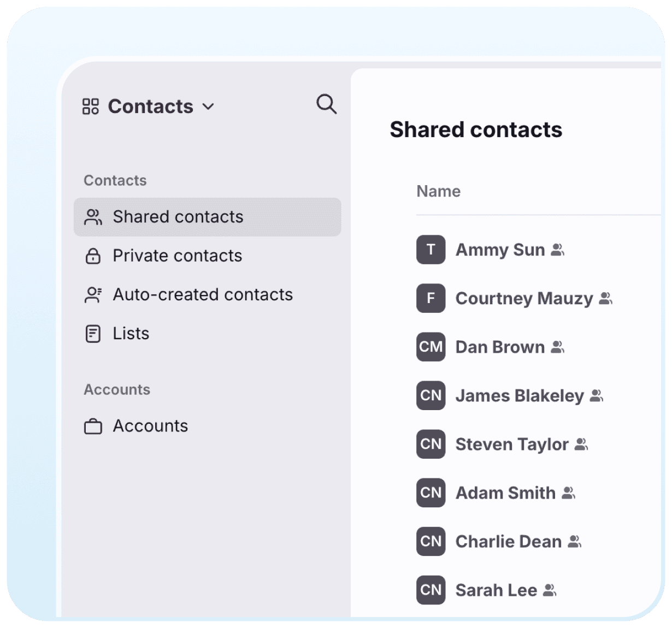
Task: Click shared icon next to Dan Brown
Action: click(x=557, y=347)
